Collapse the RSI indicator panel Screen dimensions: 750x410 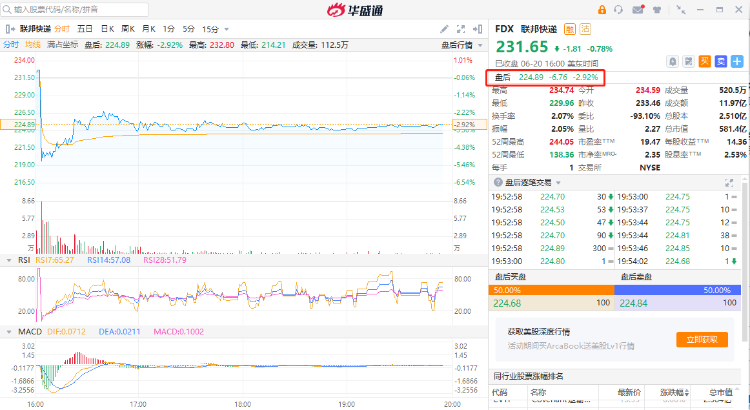[9, 260]
